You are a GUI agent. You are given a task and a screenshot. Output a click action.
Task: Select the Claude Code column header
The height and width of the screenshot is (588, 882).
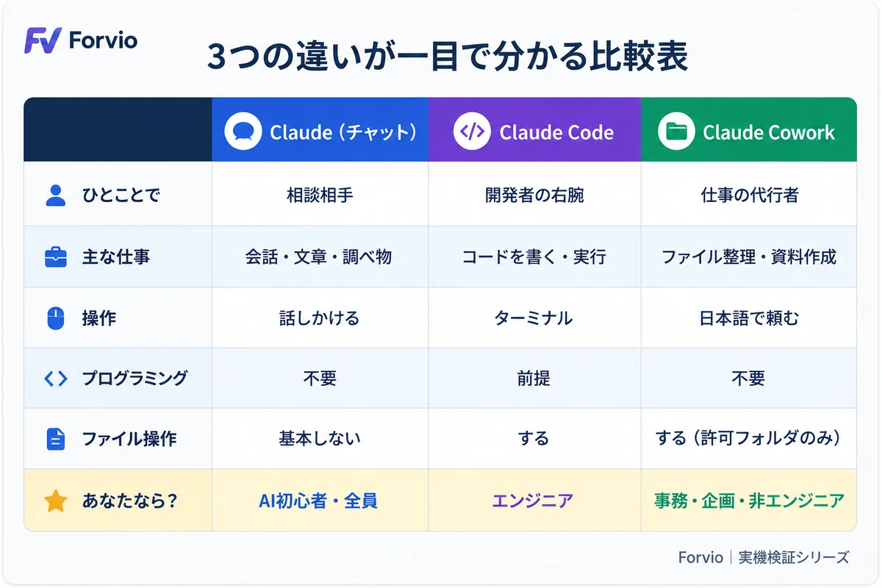535,129
